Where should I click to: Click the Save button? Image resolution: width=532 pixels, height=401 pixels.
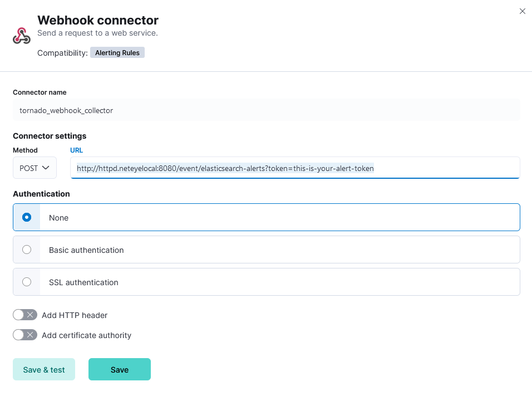120,369
